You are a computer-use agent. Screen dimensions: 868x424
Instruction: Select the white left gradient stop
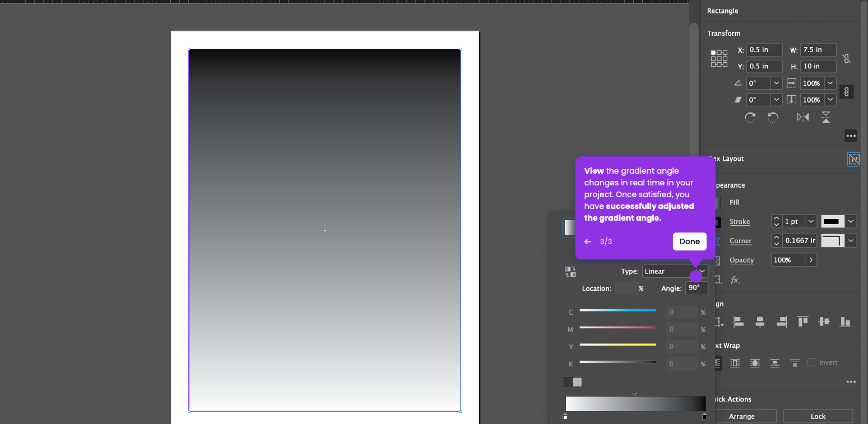click(565, 417)
